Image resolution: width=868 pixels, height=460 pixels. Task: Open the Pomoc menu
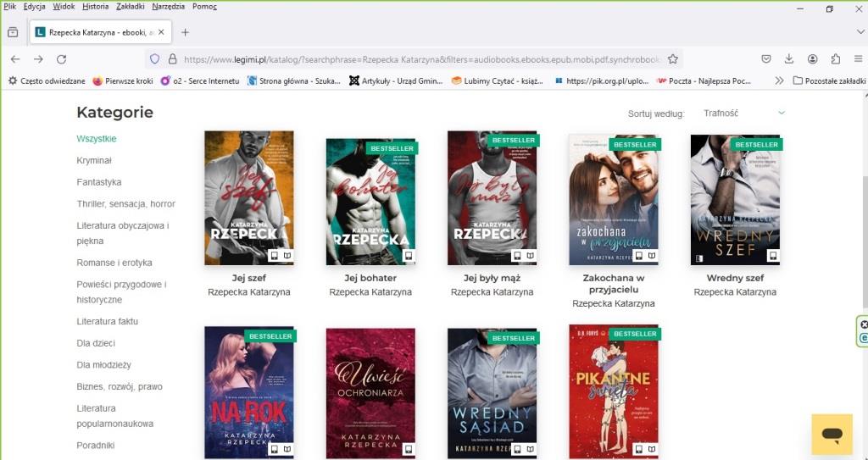tap(204, 7)
